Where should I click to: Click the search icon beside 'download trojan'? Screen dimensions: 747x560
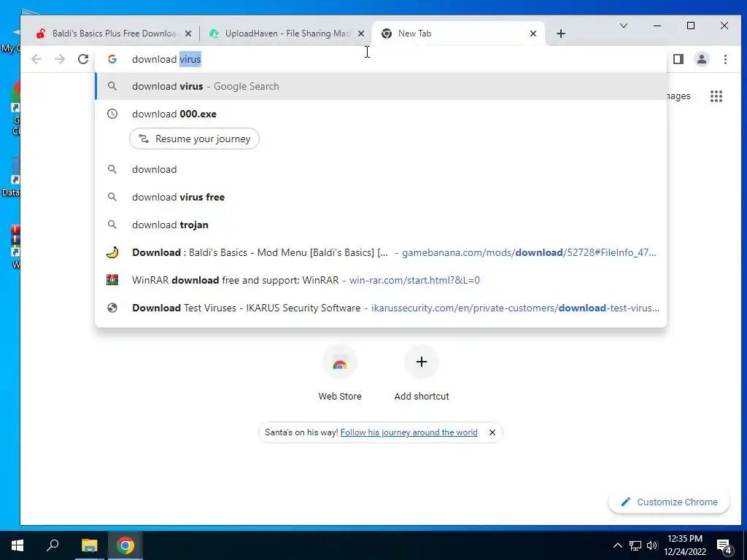pos(112,225)
